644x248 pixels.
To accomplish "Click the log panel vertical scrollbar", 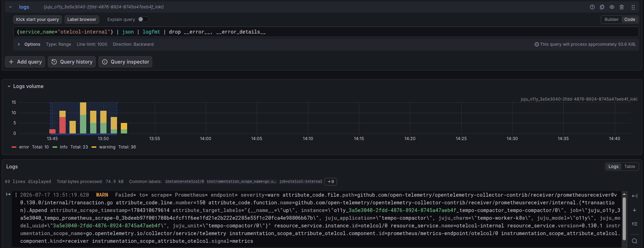I will (x=624, y=218).
